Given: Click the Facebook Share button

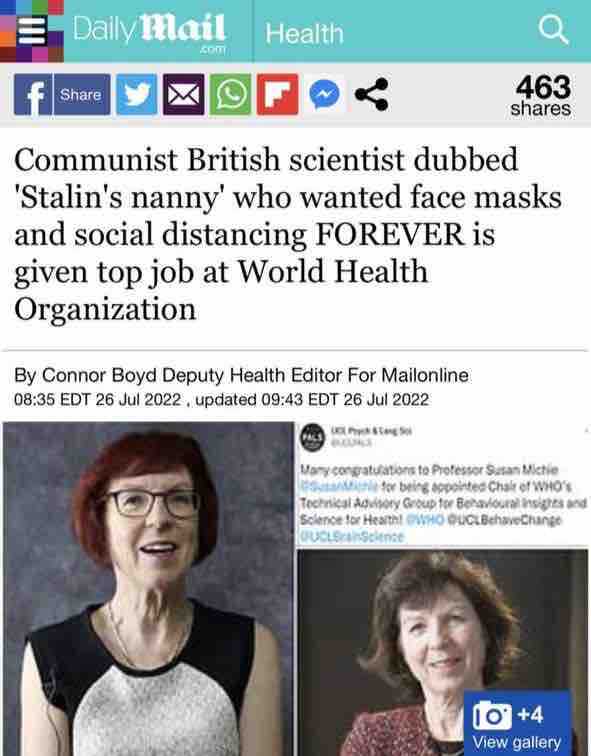Looking at the screenshot, I should [81, 94].
